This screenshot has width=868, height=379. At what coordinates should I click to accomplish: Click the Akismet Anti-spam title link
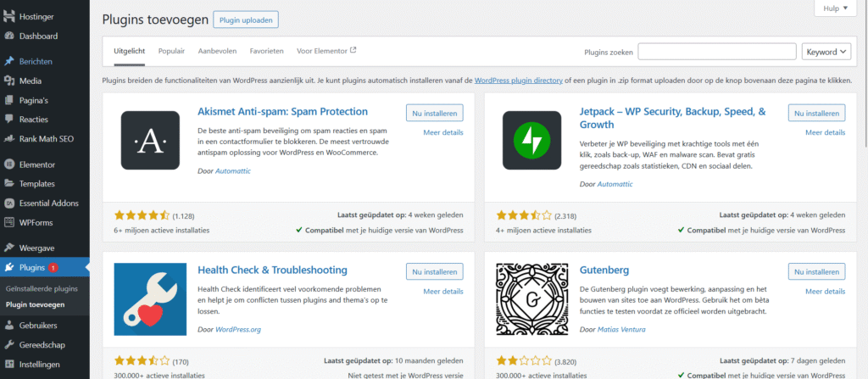(282, 111)
